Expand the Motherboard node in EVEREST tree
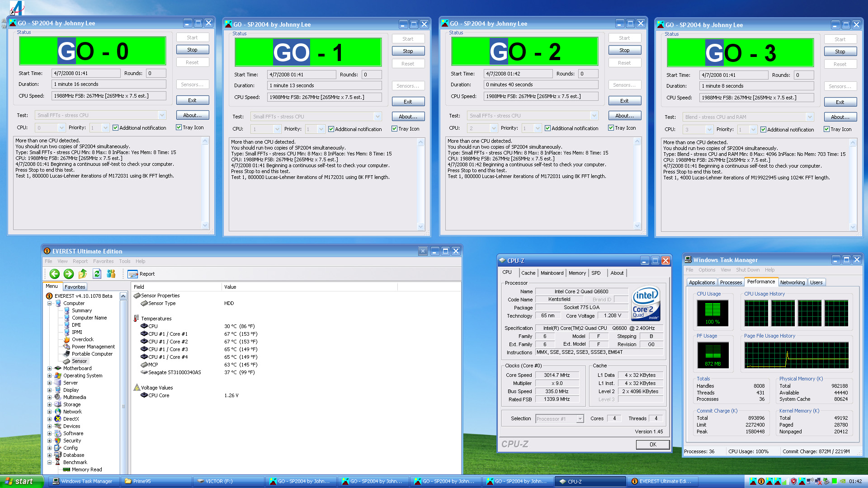 click(x=50, y=368)
